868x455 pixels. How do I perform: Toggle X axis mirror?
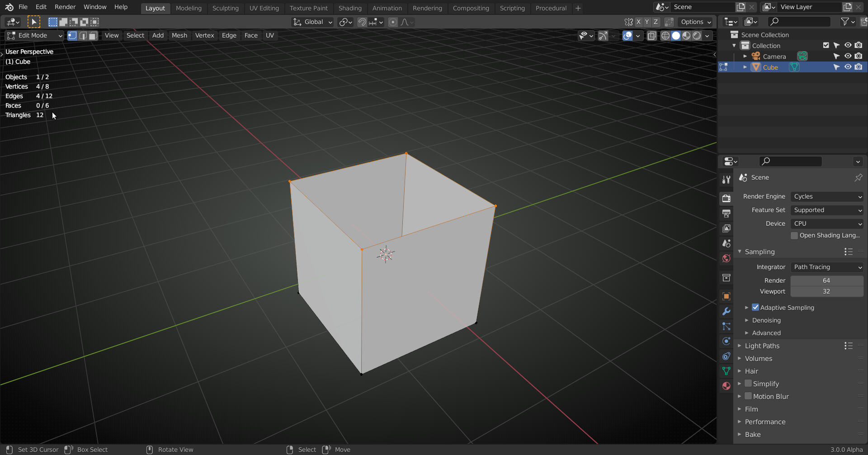[x=638, y=22]
